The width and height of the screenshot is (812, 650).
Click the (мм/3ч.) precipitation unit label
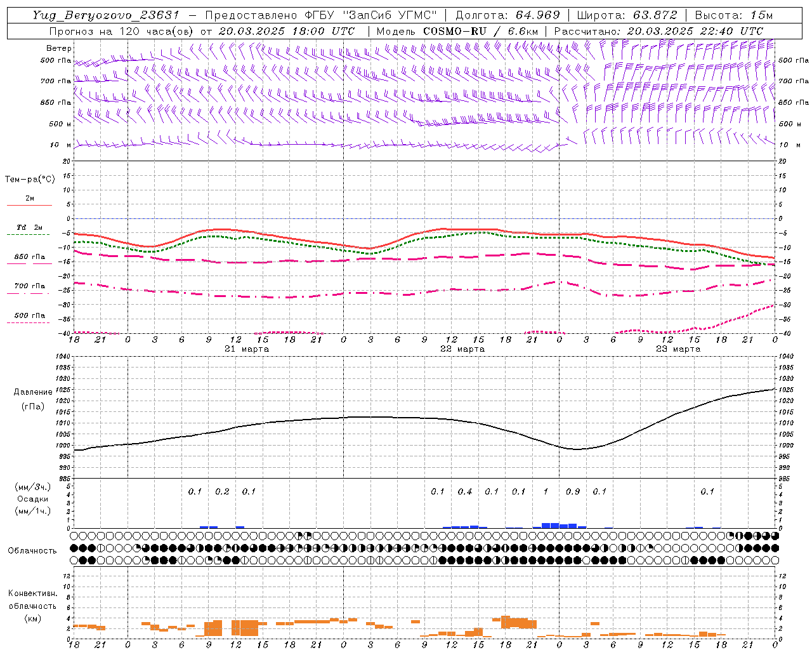tap(32, 487)
